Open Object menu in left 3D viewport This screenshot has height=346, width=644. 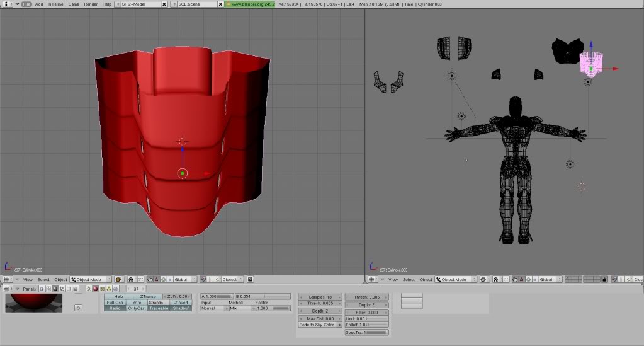coord(60,279)
